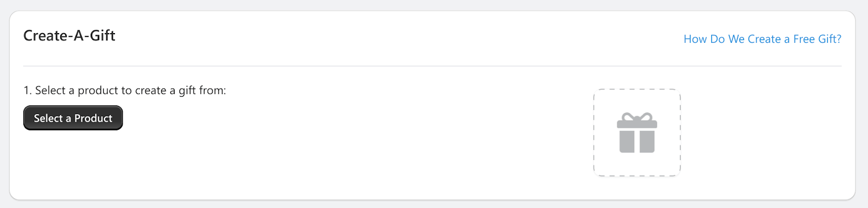Select the gift icon's ribbon bow
This screenshot has width=868, height=208.
637,116
